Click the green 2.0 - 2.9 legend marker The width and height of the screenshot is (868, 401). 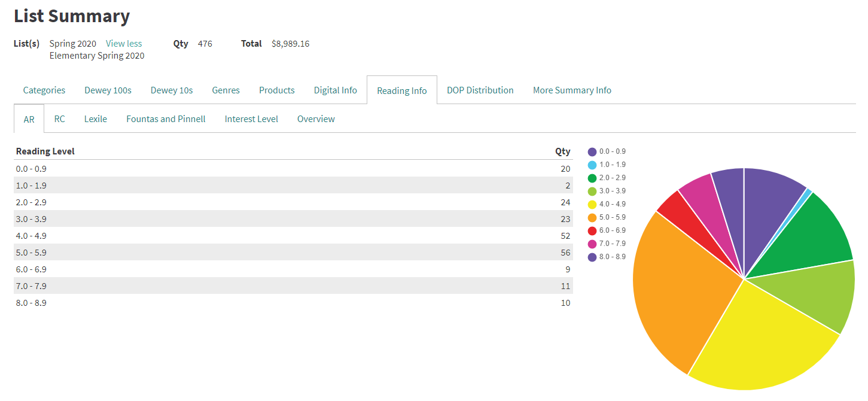(x=592, y=178)
